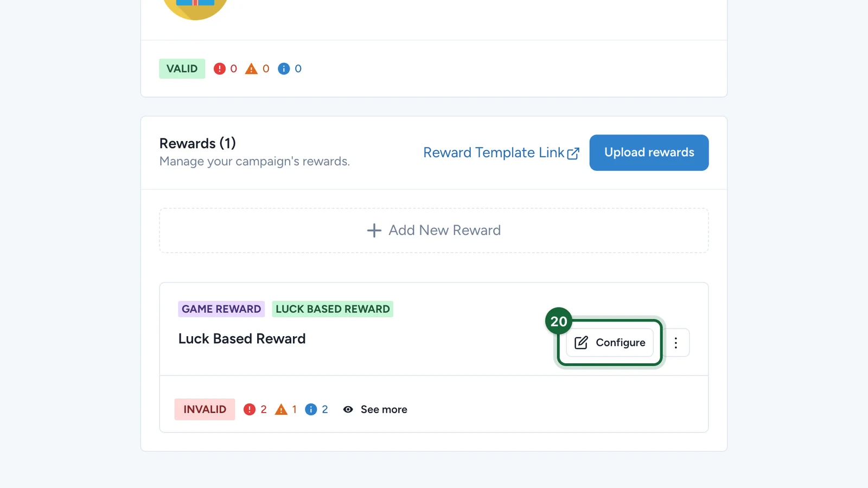Click the plus icon in Add New Reward
868x488 pixels.
click(x=374, y=230)
